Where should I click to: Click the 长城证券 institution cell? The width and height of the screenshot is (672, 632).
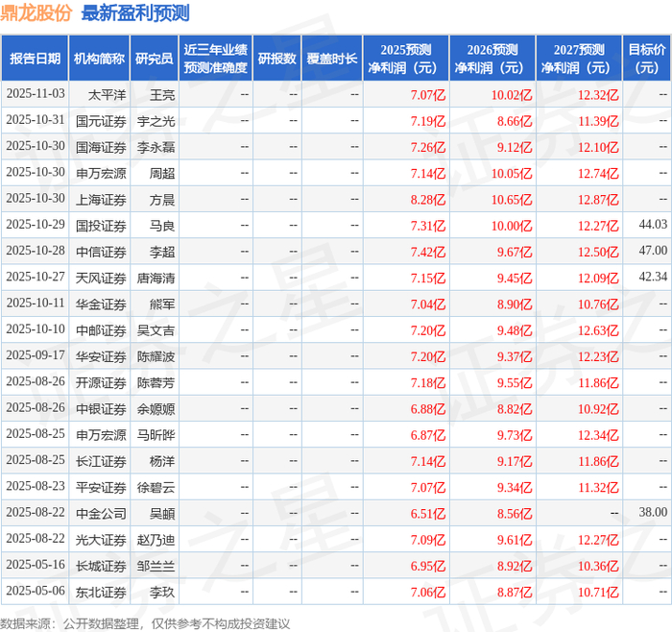[x=101, y=566]
